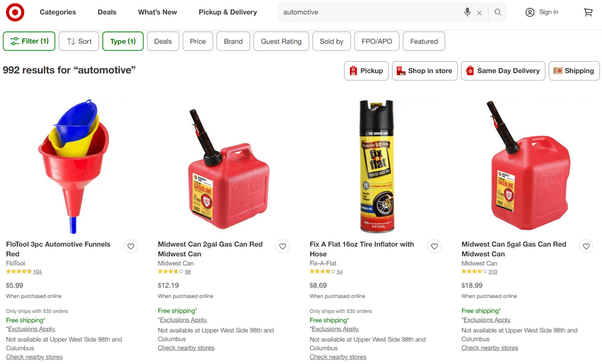
Task: Toggle the Pickup fulfillment filter
Action: (x=366, y=71)
